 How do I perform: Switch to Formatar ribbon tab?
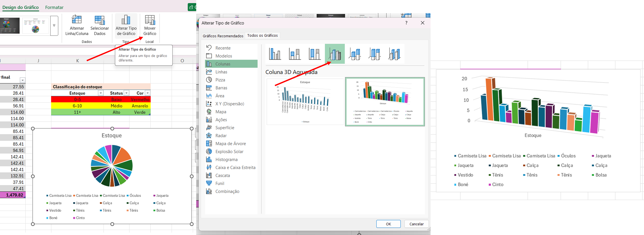54,7
